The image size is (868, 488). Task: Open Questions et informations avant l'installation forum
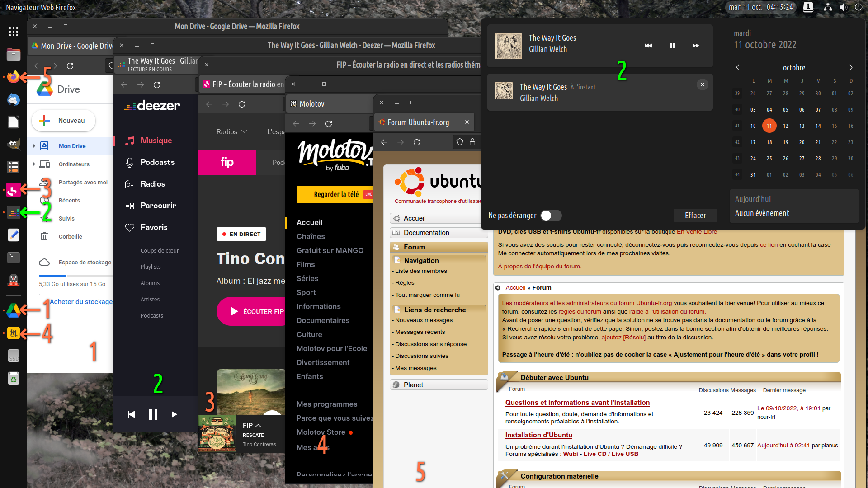click(577, 403)
